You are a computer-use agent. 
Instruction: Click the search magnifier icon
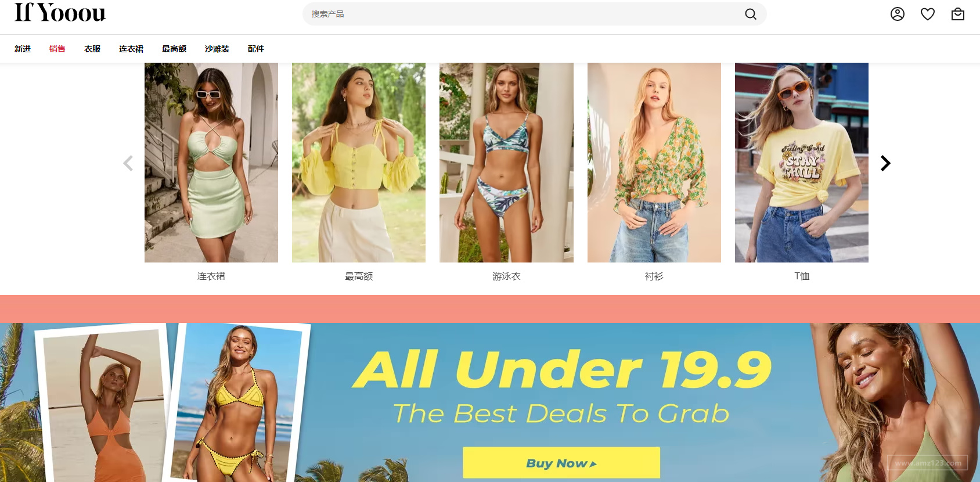coord(751,14)
